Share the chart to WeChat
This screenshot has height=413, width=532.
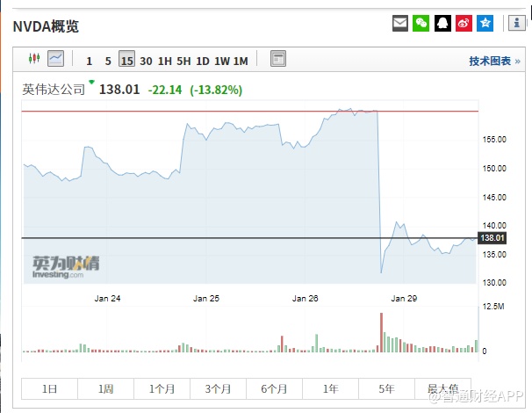[x=421, y=23]
